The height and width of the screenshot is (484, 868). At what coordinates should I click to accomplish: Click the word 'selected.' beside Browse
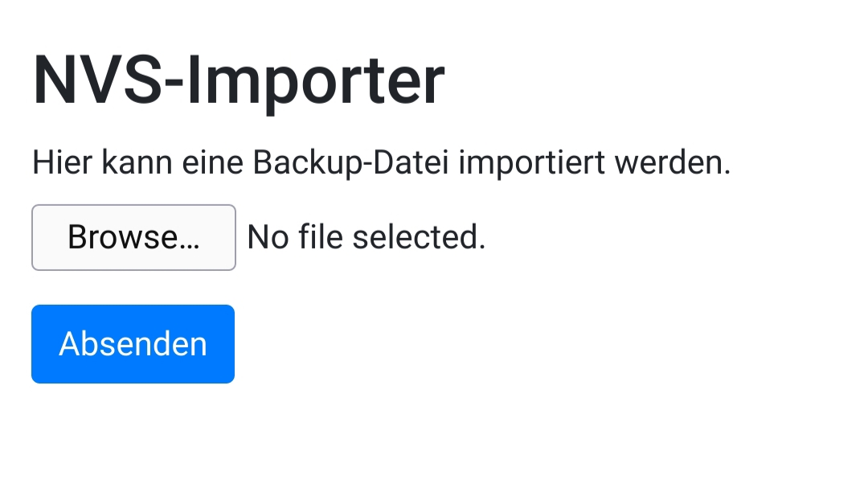click(x=419, y=237)
